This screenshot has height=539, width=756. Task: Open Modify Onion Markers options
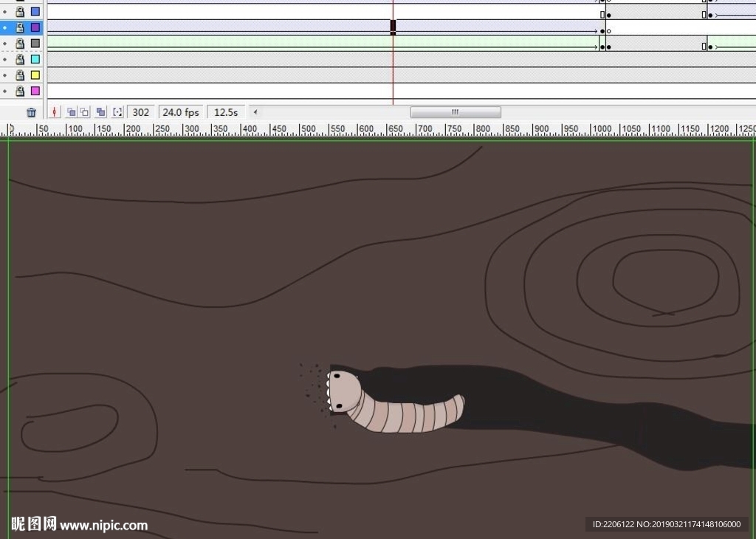point(117,112)
